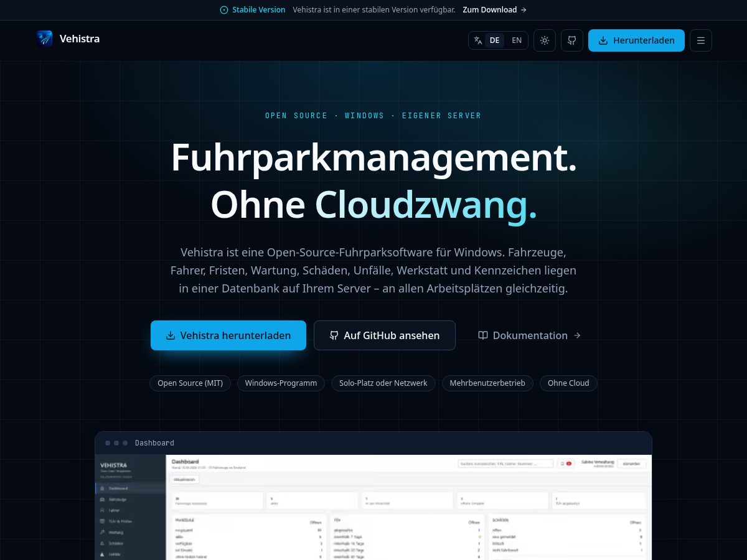This screenshot has width=747, height=560.
Task: Click the Windows-Programm tag
Action: click(x=281, y=383)
